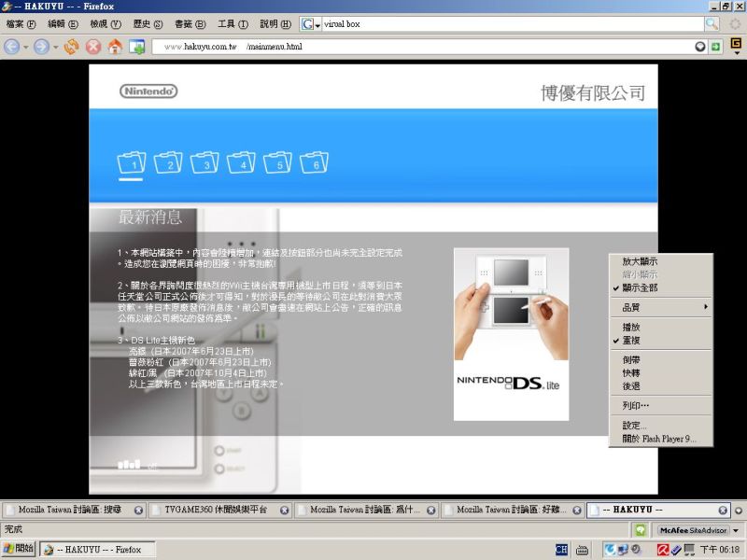Open the Forward button history dropdown arrow

pos(55,48)
